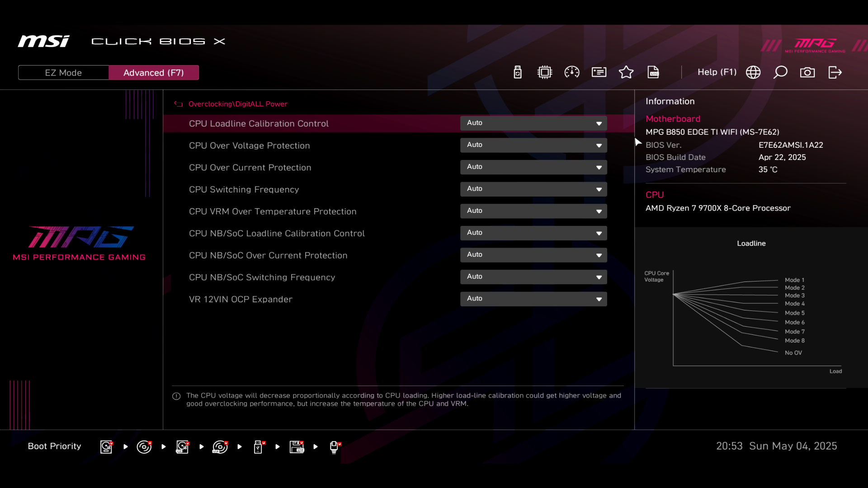Select the CPU Over Current Protection row

pyautogui.click(x=250, y=168)
